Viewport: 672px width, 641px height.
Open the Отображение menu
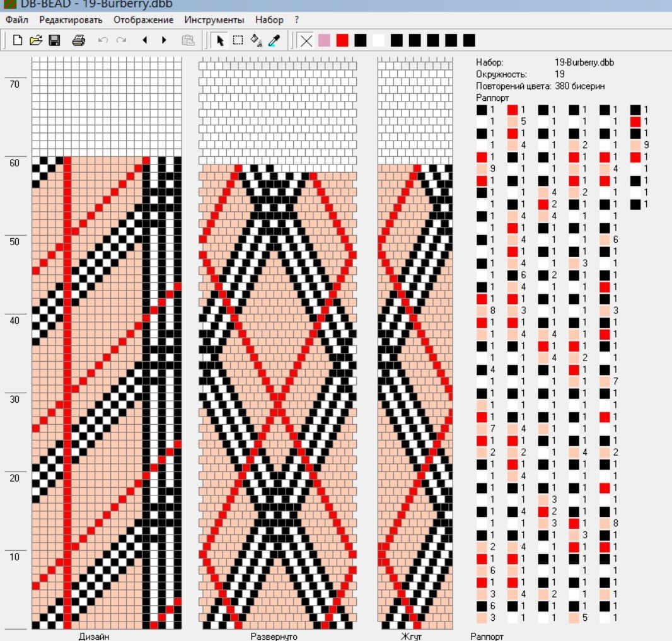144,20
